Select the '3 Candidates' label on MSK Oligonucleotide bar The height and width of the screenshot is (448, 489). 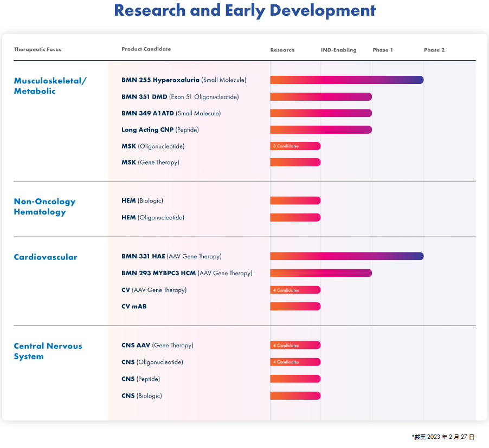pyautogui.click(x=286, y=146)
